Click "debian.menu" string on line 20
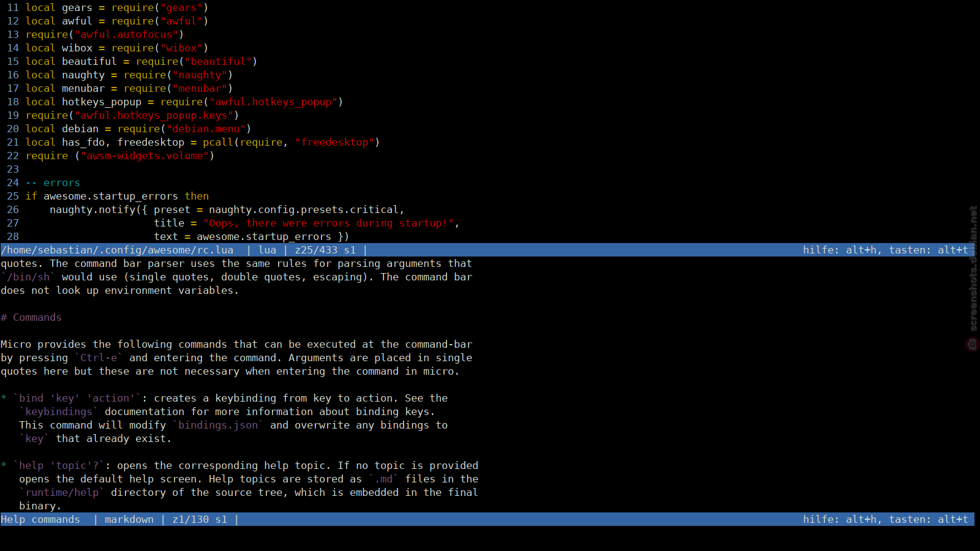 point(206,129)
